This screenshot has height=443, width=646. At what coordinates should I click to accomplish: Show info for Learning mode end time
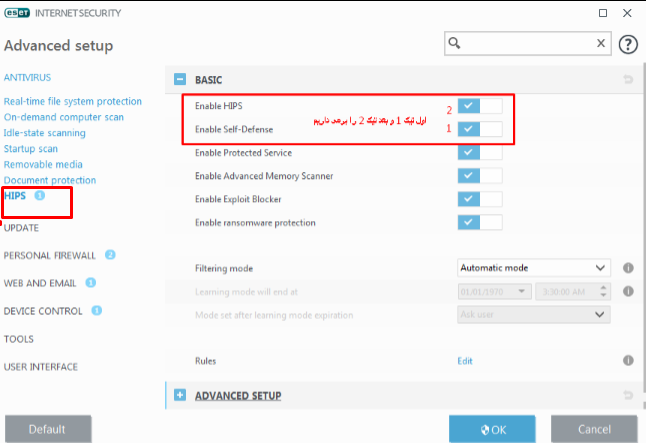point(628,291)
